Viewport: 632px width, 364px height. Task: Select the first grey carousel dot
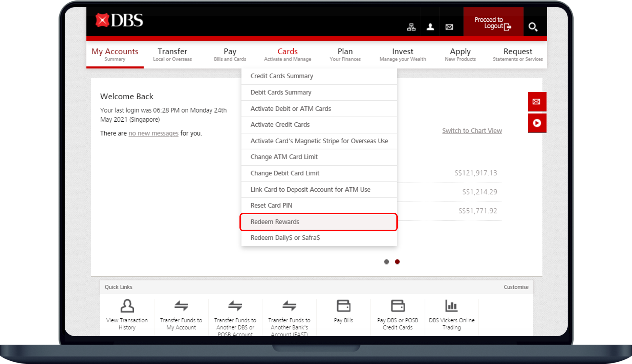[386, 262]
